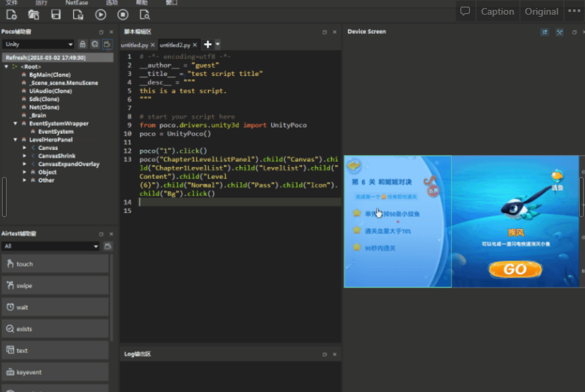Open the NetEase menu
The image size is (585, 392).
click(x=76, y=3)
